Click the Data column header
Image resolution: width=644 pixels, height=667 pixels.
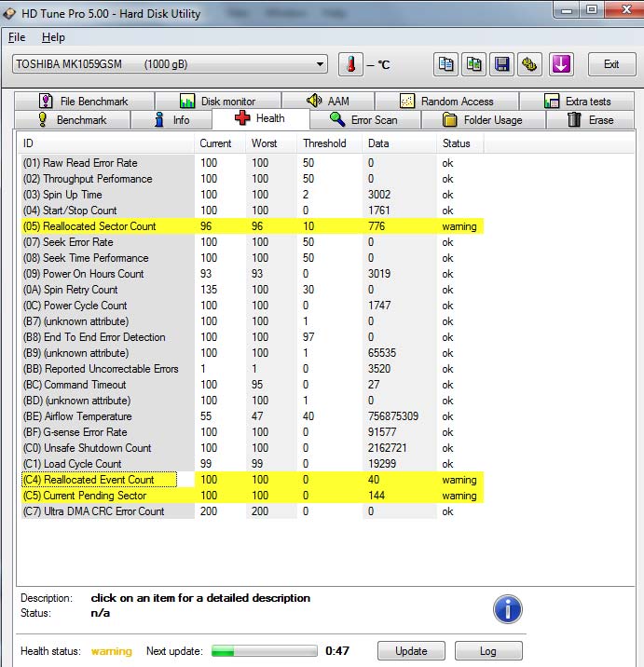click(399, 143)
